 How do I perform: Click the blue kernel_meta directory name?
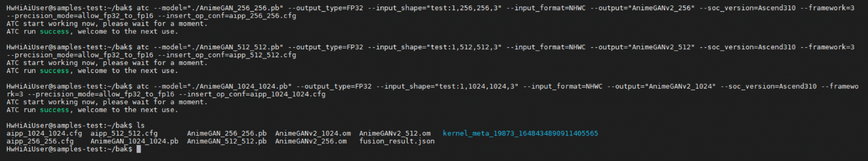(x=520, y=133)
